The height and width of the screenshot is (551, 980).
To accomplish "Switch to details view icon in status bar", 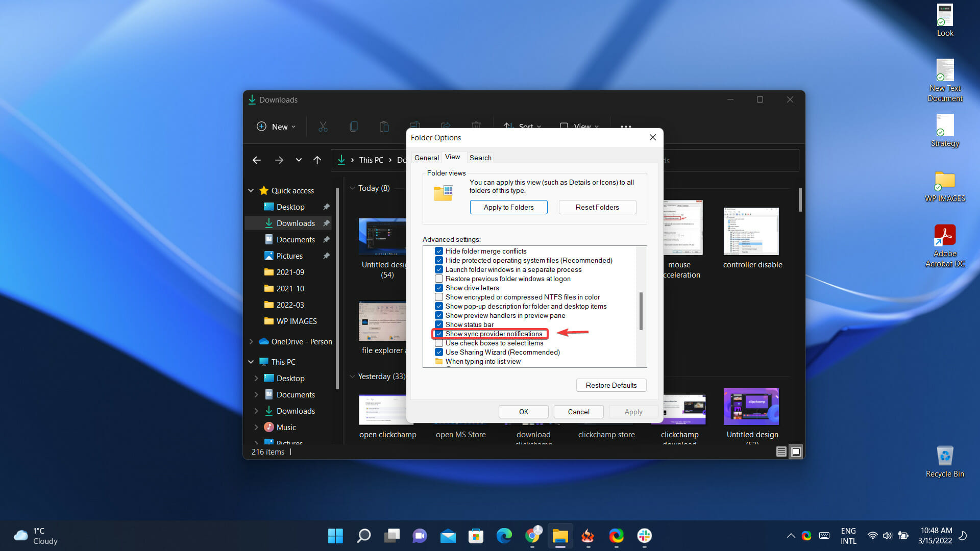I will tap(781, 452).
